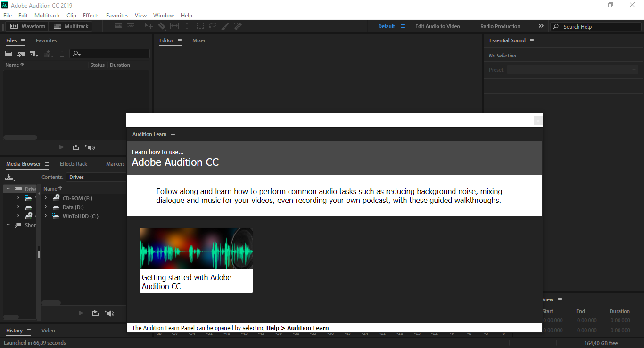The width and height of the screenshot is (644, 348).
Task: Select the Move tool in the toolbar
Action: click(x=149, y=26)
